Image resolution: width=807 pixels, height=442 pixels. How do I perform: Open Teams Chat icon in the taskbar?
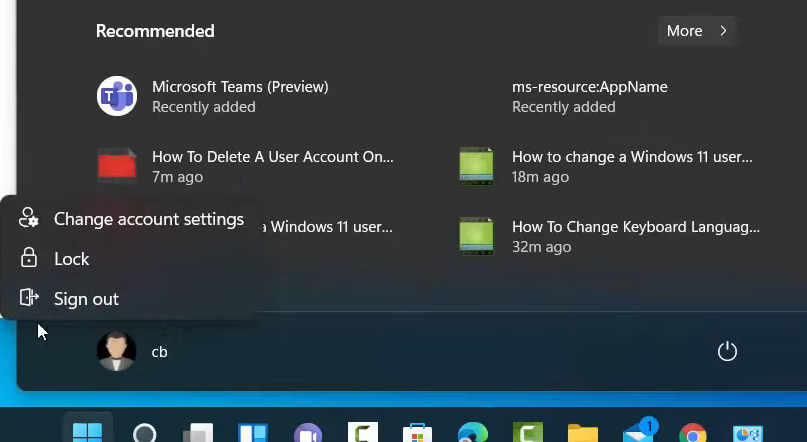click(x=308, y=433)
